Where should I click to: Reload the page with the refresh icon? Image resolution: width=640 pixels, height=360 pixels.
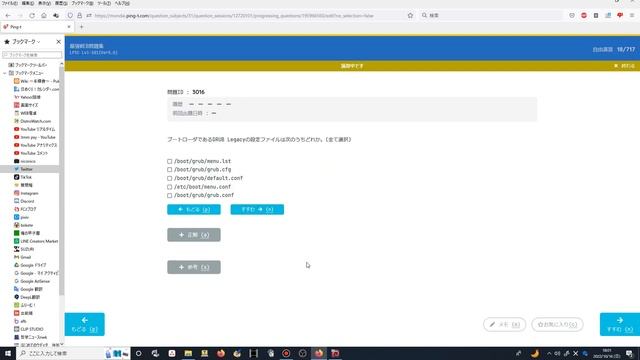(32, 16)
